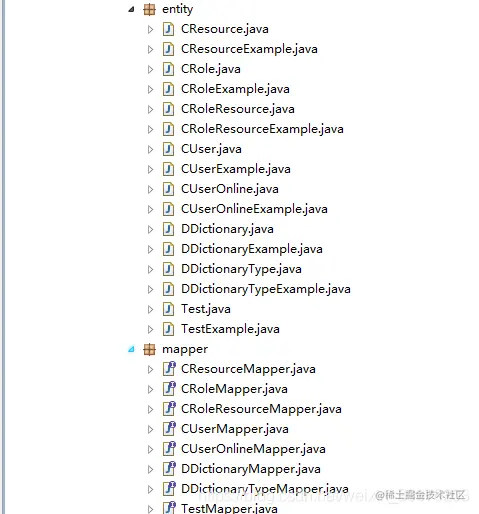Click the CUserOnline.java file icon
The height and width of the screenshot is (514, 479).
[168, 189]
